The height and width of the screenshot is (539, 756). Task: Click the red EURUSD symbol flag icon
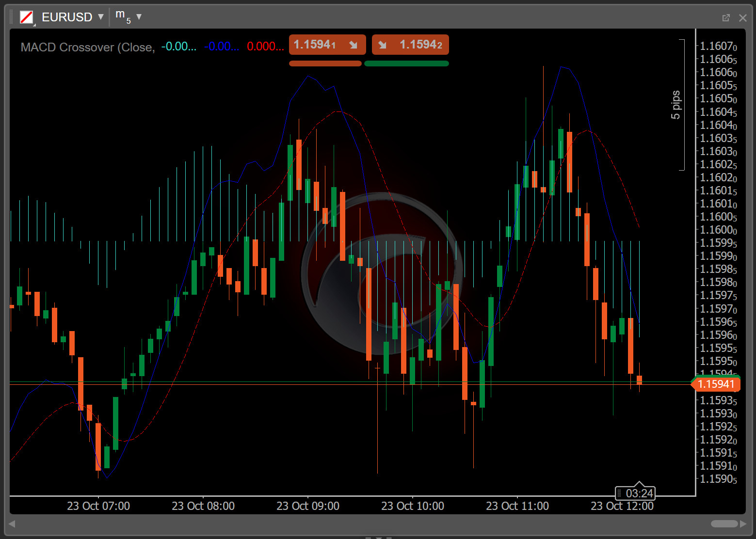point(27,17)
